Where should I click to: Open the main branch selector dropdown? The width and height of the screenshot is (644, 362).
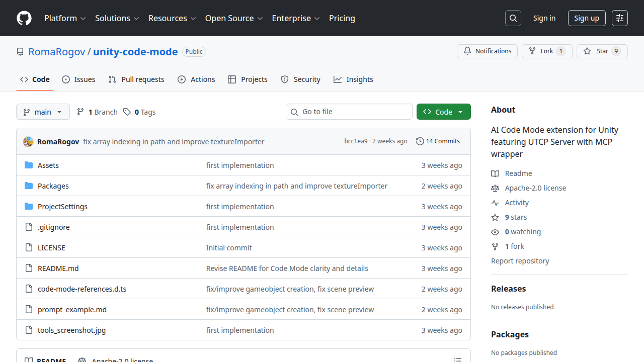point(43,112)
